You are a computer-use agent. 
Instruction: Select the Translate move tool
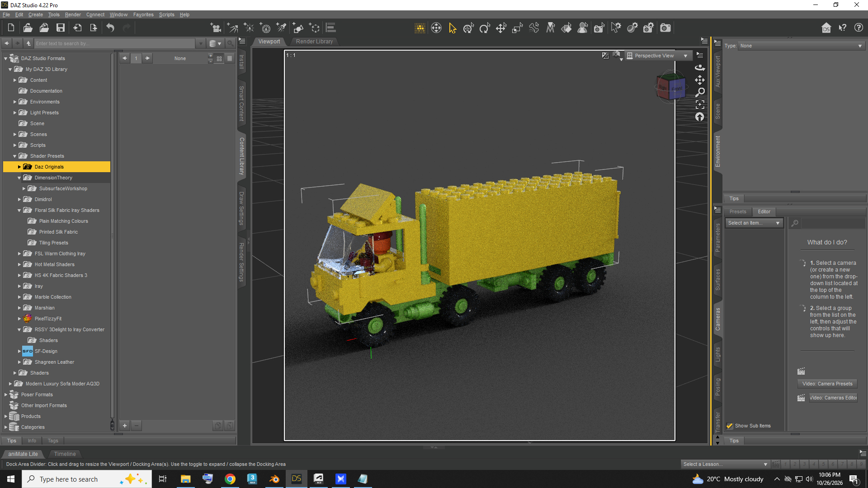[501, 28]
